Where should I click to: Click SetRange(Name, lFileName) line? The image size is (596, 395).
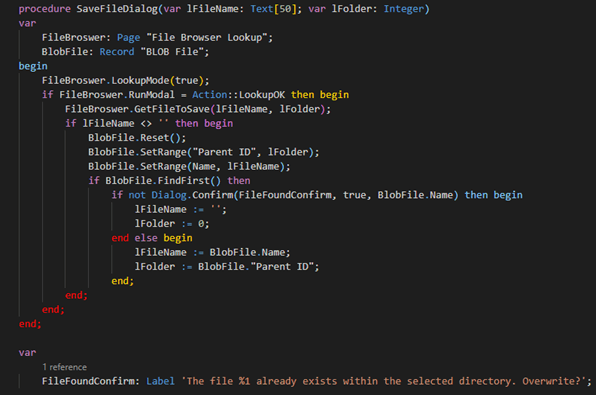pos(189,167)
